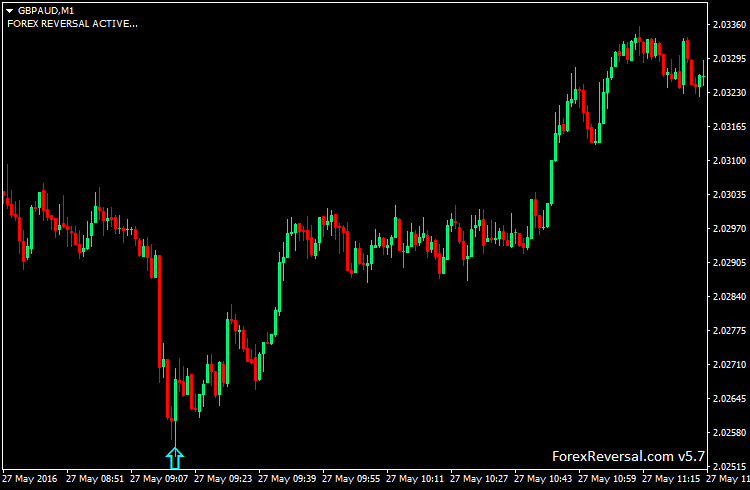Select the price label 2.02905
The height and width of the screenshot is (490, 750).
click(729, 262)
